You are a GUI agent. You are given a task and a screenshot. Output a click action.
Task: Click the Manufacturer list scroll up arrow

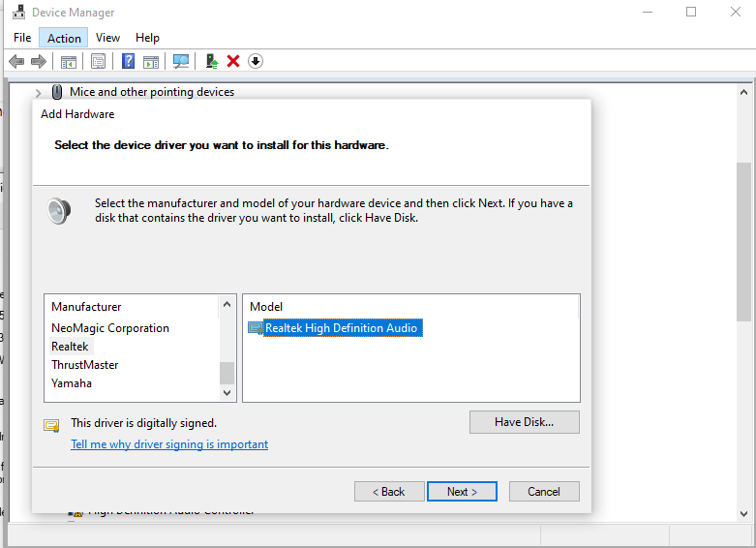[x=227, y=304]
